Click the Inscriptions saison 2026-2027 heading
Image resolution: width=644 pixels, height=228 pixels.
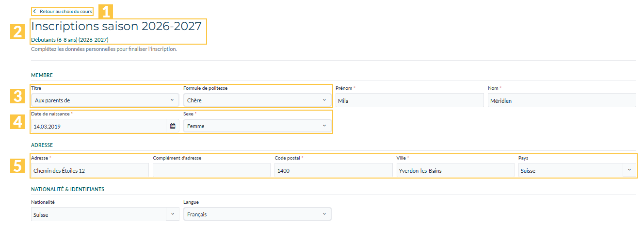pos(116,26)
